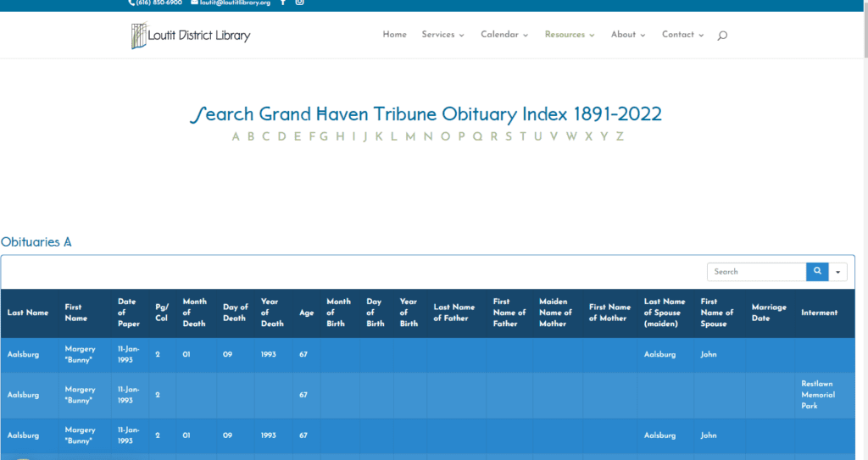Image resolution: width=868 pixels, height=460 pixels.
Task: Jump to obituaries letter O
Action: [x=445, y=136]
